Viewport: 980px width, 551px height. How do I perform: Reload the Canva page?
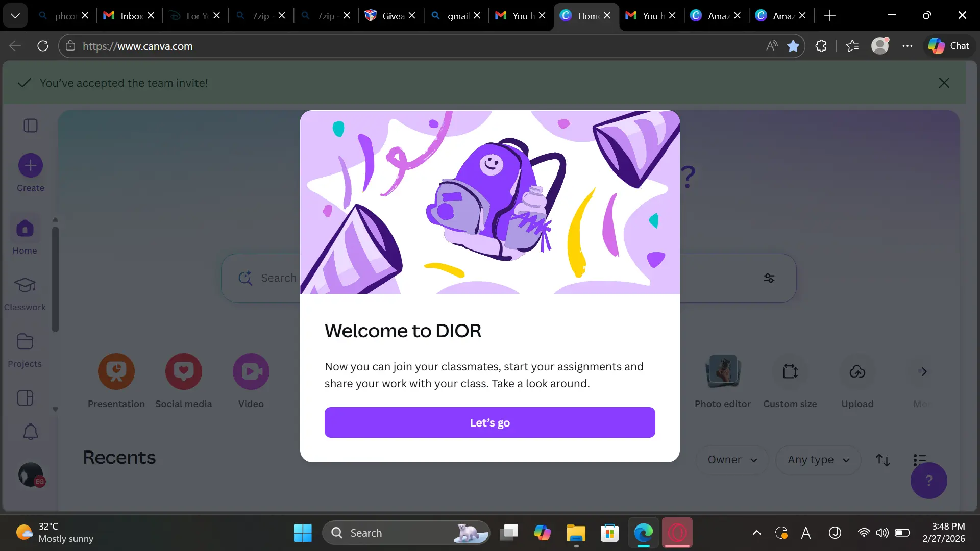click(43, 46)
